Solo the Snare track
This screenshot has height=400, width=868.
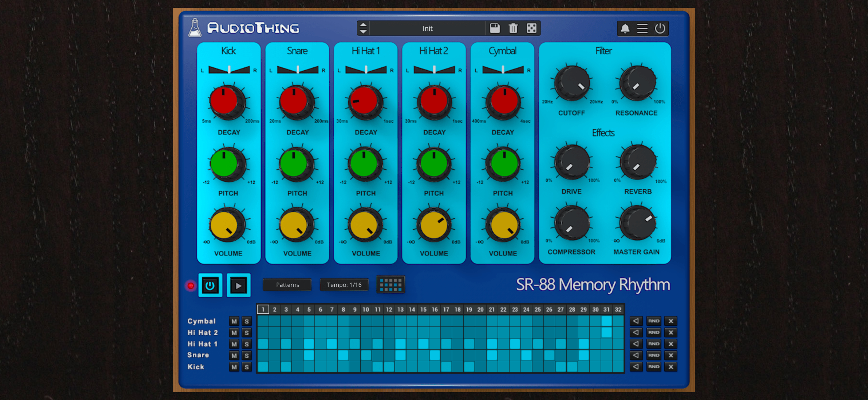[247, 355]
